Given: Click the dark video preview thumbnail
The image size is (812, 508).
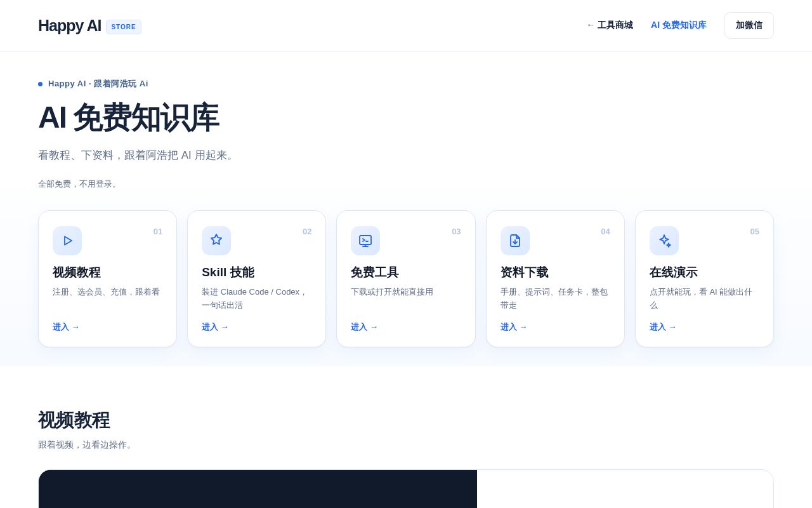Looking at the screenshot, I should pos(258,489).
